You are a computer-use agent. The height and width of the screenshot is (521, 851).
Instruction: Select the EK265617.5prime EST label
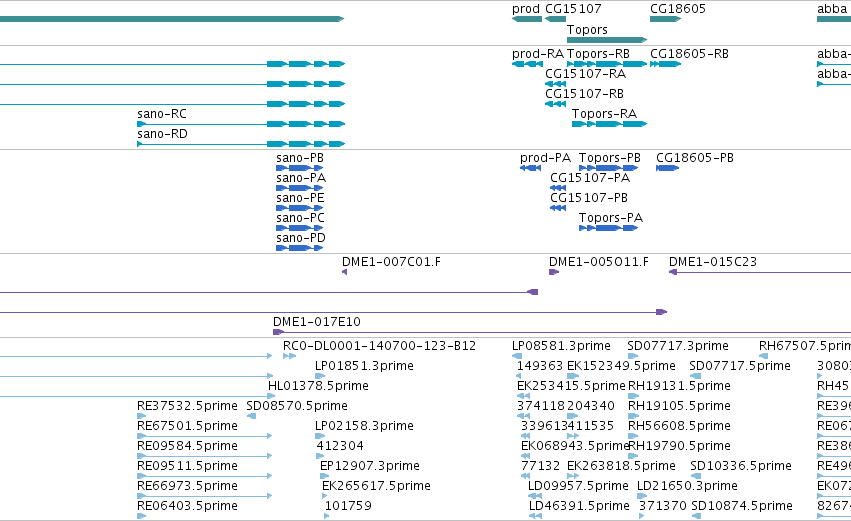(376, 487)
